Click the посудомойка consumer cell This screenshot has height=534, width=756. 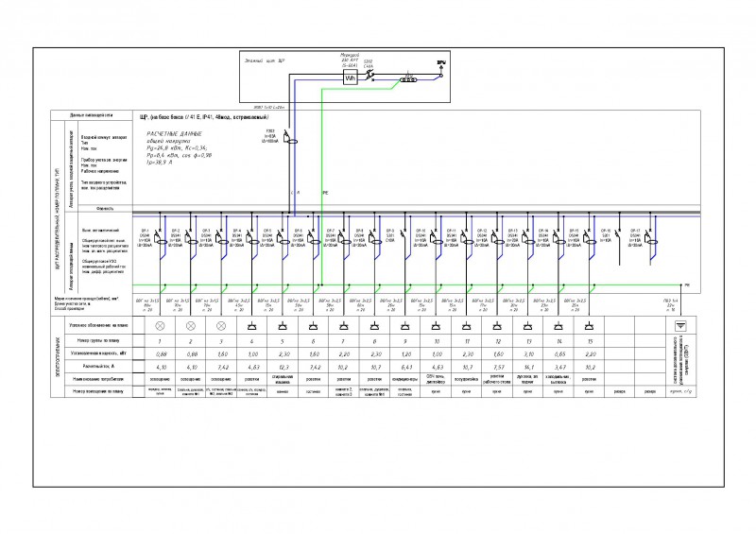tap(466, 379)
